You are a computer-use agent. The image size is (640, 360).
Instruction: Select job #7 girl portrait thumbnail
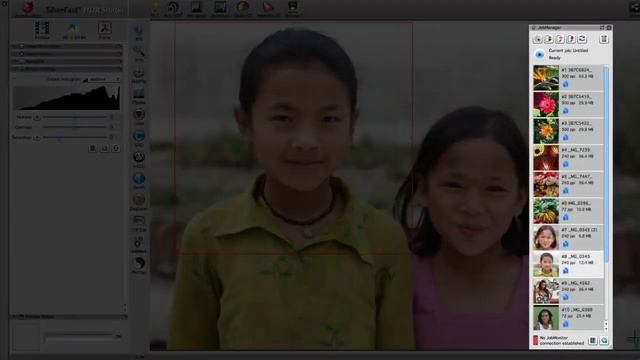546,238
